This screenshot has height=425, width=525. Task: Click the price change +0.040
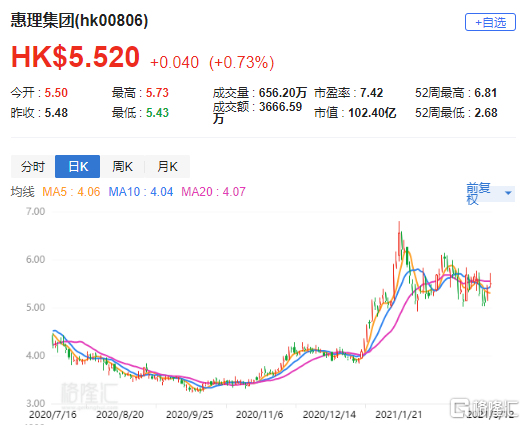[174, 63]
